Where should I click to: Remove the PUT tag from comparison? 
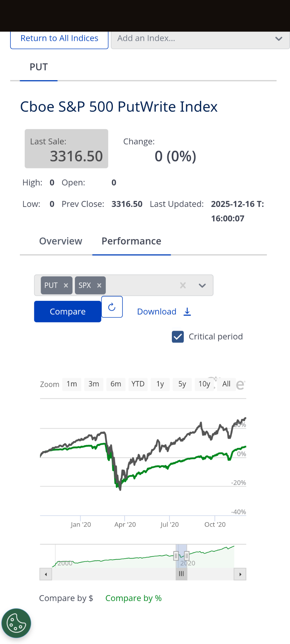tap(66, 285)
